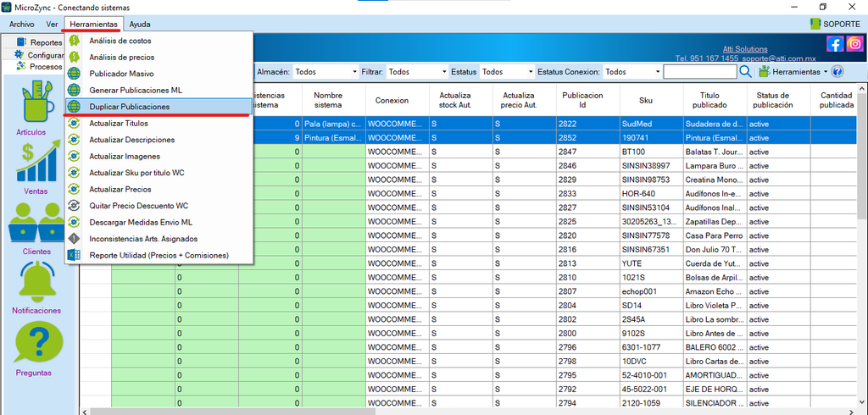Click the Reporte Utilidad Excel icon

point(75,255)
